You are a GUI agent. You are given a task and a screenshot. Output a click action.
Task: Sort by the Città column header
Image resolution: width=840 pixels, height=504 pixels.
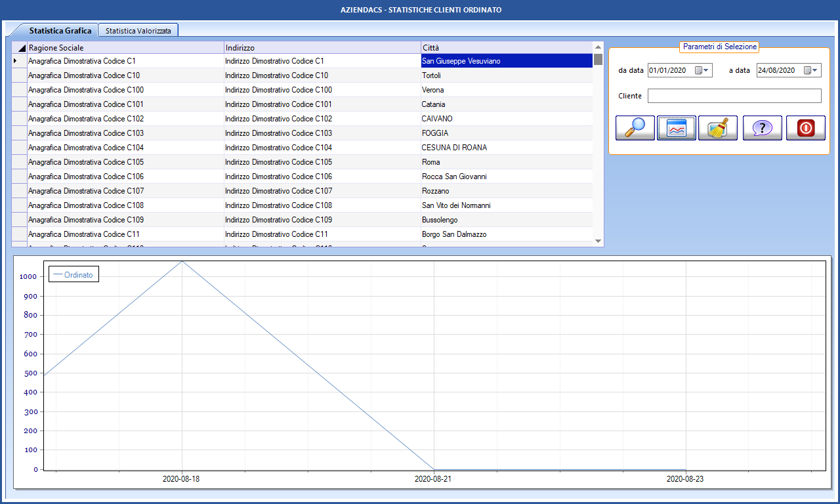point(505,48)
